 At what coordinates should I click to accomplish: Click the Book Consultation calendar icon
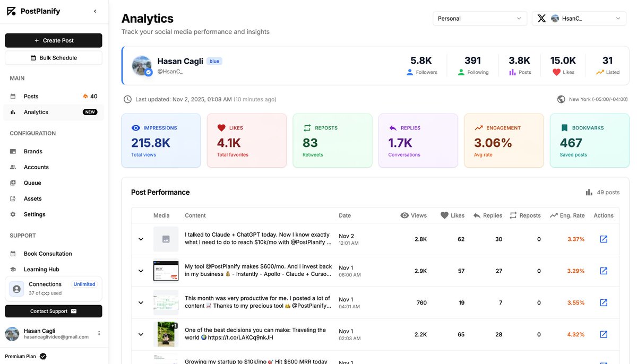click(x=13, y=253)
